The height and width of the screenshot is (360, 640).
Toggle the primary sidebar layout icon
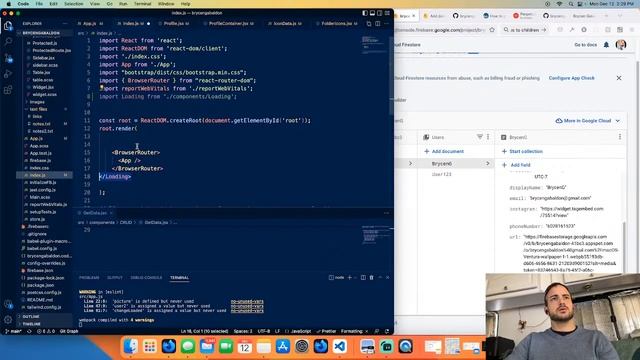(365, 13)
